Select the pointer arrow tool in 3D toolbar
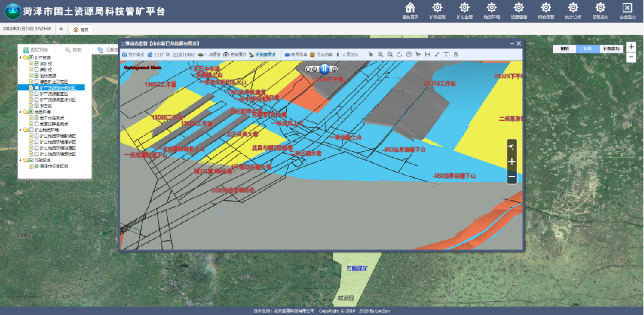This screenshot has height=315, width=644. pos(371,54)
